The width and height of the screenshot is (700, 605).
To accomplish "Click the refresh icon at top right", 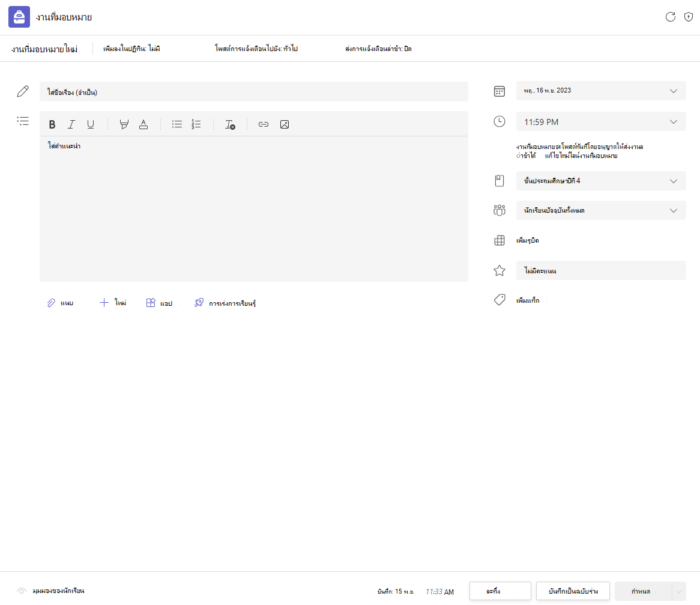I will (x=670, y=17).
